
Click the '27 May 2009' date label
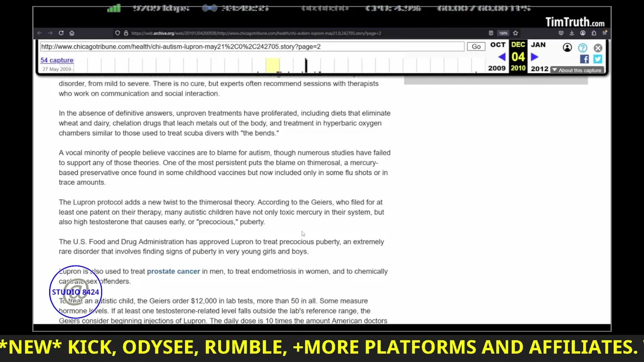pyautogui.click(x=57, y=69)
